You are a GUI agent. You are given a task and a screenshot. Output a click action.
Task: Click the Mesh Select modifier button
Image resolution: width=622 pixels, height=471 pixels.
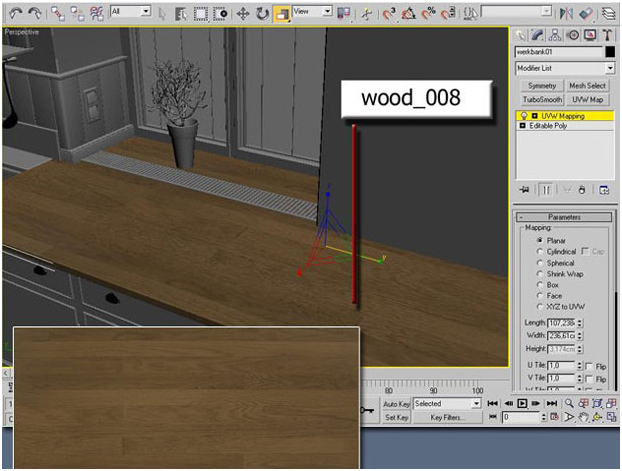click(x=587, y=86)
